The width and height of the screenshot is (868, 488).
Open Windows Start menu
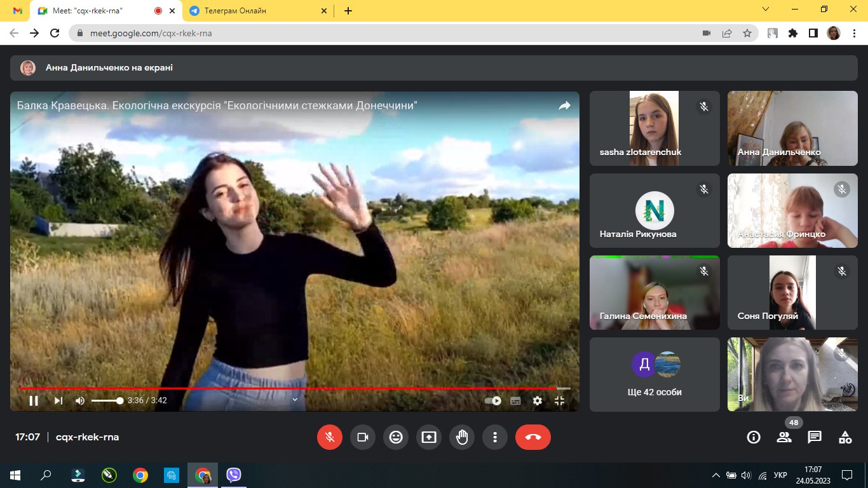pyautogui.click(x=15, y=475)
